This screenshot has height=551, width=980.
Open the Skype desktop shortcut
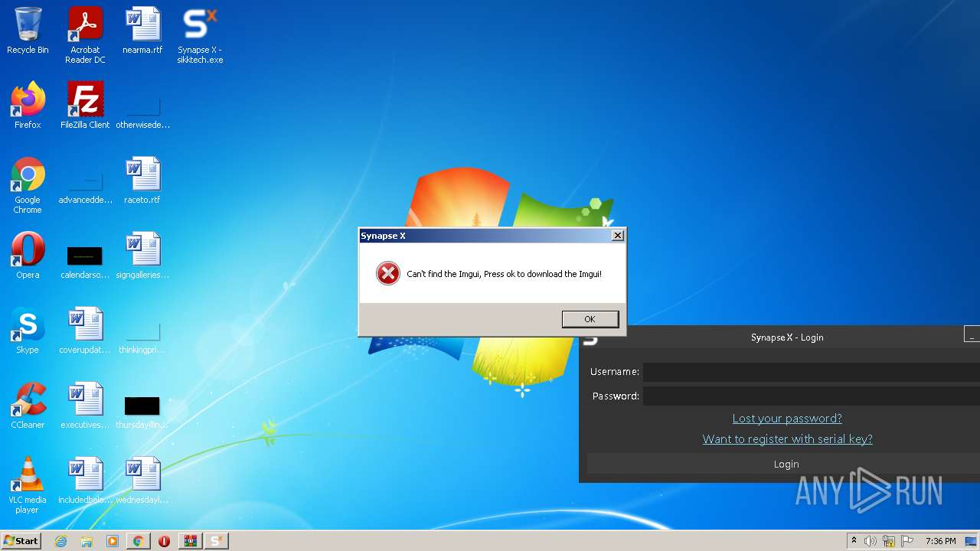(28, 331)
